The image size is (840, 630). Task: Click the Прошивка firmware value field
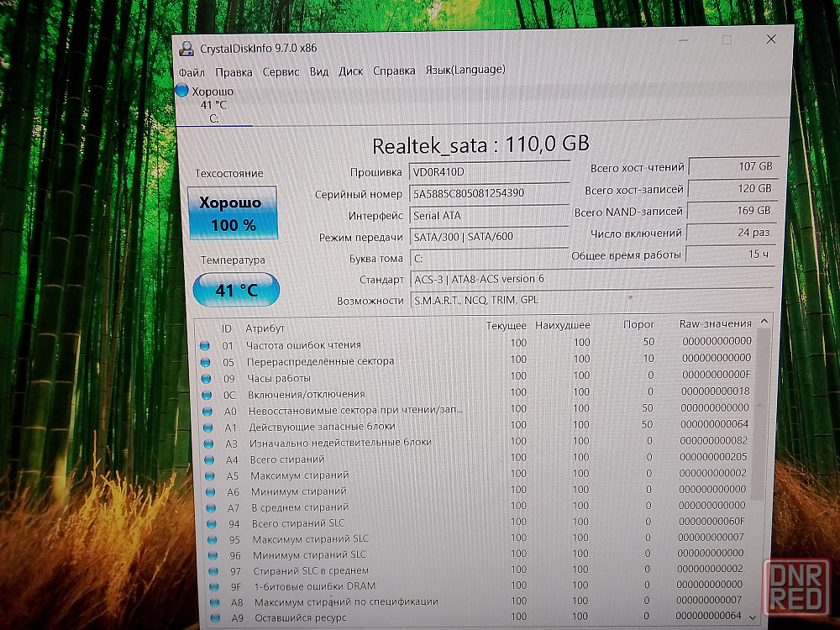point(489,171)
